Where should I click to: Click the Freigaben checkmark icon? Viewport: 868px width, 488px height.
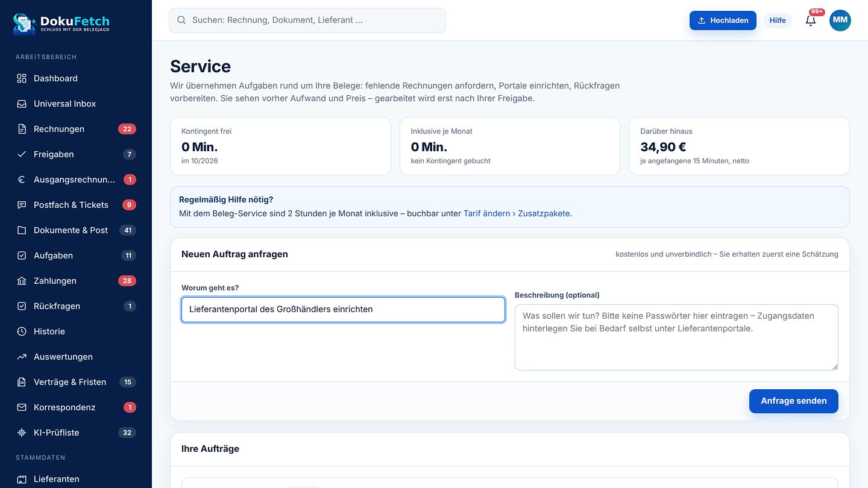(22, 154)
